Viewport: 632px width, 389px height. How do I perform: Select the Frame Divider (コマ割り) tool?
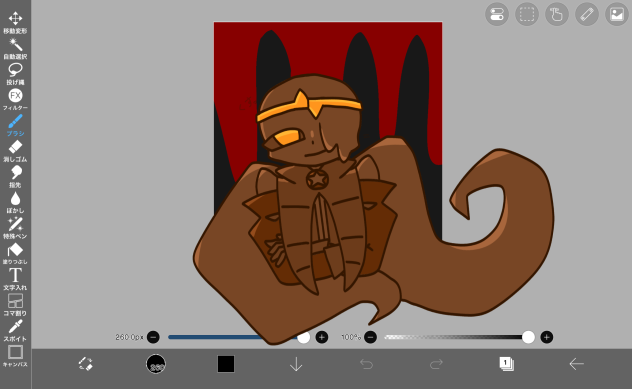click(x=15, y=305)
